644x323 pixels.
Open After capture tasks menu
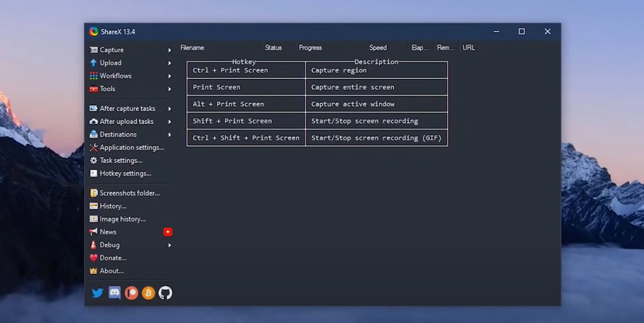click(x=127, y=108)
